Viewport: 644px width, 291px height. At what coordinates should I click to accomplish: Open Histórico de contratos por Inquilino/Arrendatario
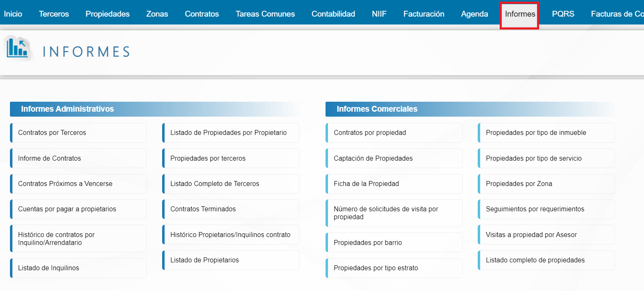pos(78,239)
